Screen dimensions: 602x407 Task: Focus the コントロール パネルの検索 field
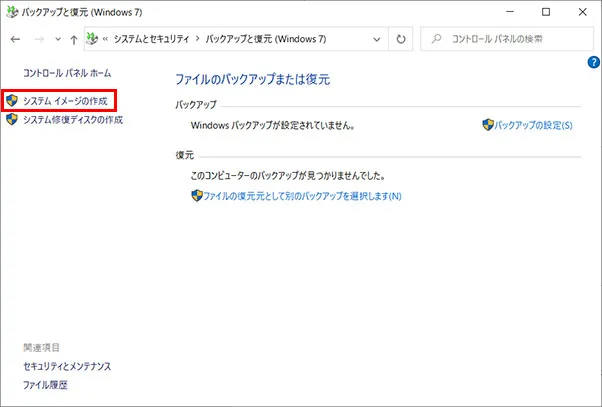click(507, 39)
